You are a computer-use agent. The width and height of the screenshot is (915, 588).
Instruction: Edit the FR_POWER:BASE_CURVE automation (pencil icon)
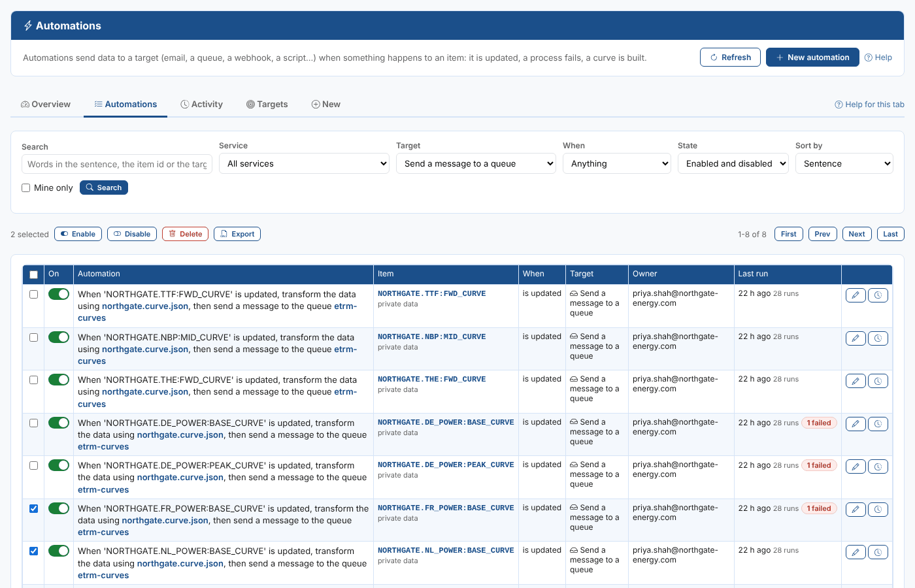[856, 510]
